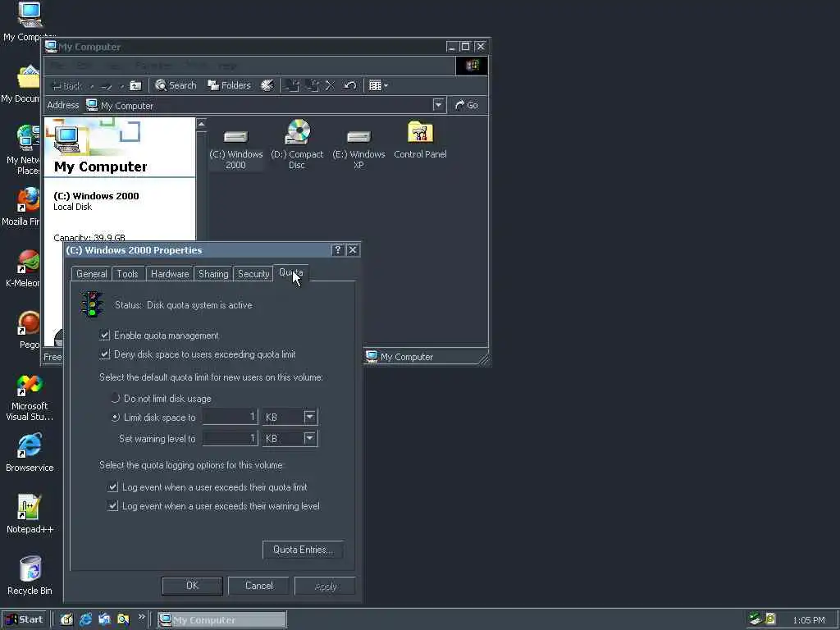Switch to the Sharing tab
This screenshot has height=630, width=840.
[213, 274]
